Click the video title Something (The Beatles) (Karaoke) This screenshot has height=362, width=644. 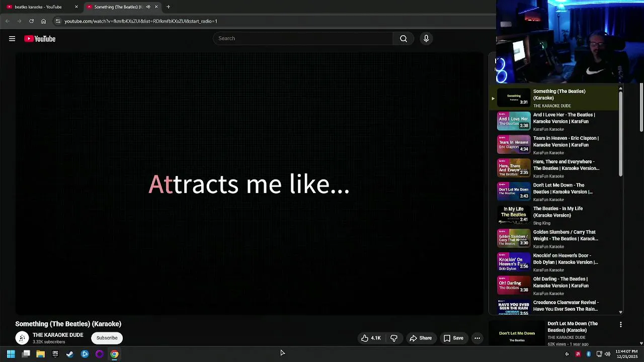coord(68,324)
